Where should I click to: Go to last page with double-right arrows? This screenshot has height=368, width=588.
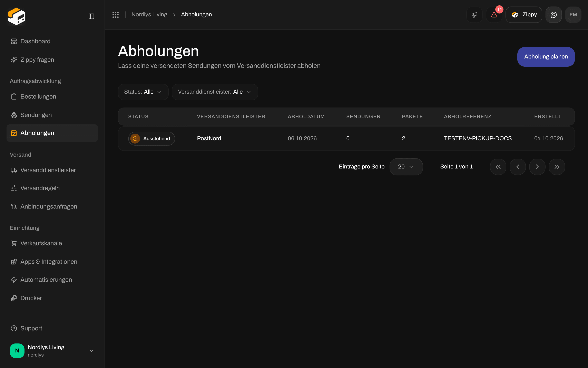(x=557, y=167)
